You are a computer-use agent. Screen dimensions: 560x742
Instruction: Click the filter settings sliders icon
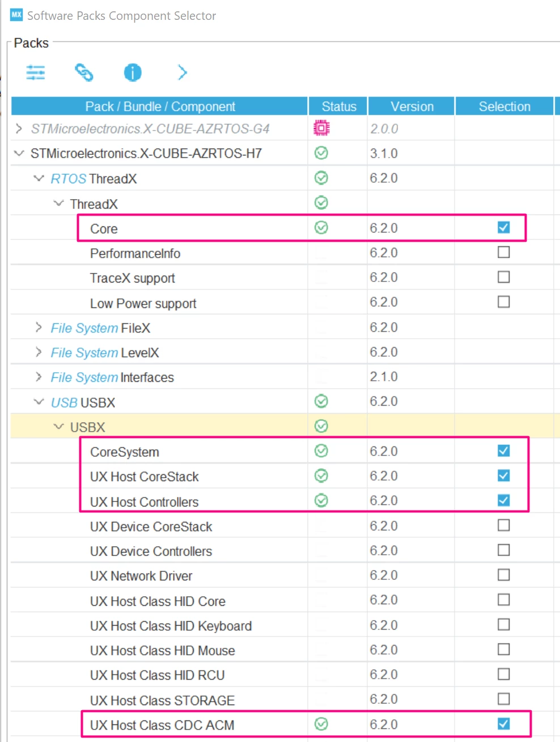coord(35,73)
